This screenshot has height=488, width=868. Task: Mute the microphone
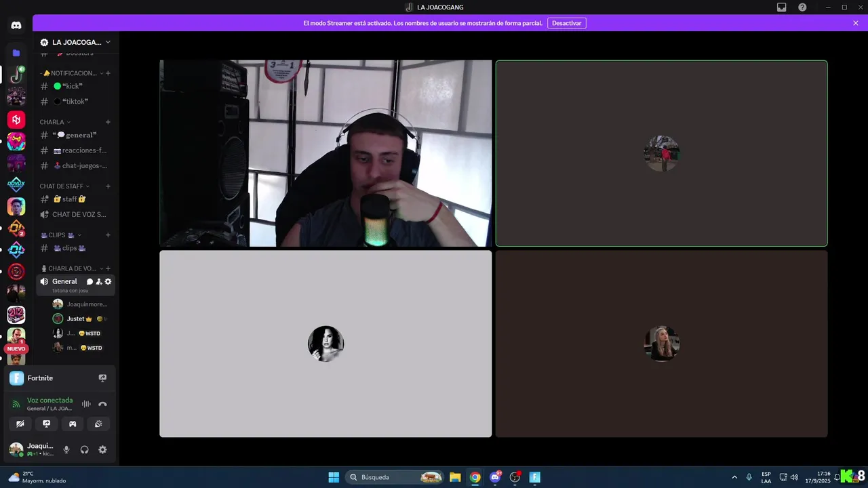pos(66,449)
